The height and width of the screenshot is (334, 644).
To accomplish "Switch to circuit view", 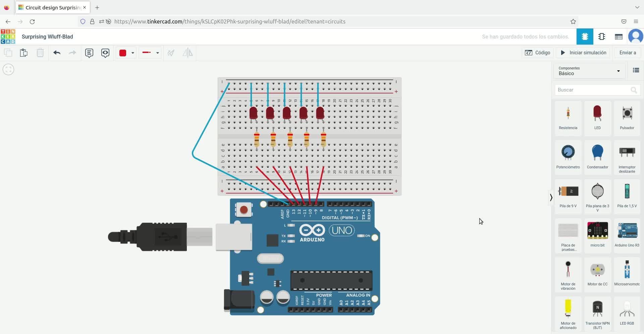I will coord(585,37).
